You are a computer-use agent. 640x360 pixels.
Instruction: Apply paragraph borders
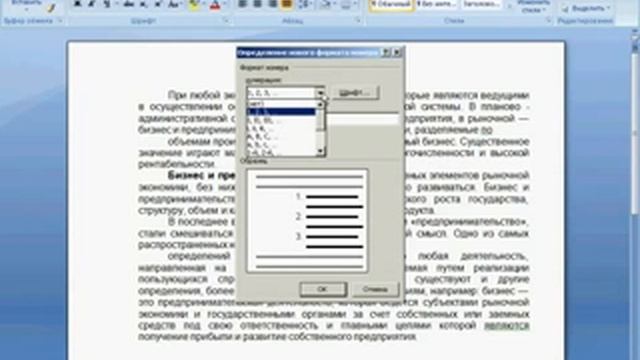tap(345, 4)
